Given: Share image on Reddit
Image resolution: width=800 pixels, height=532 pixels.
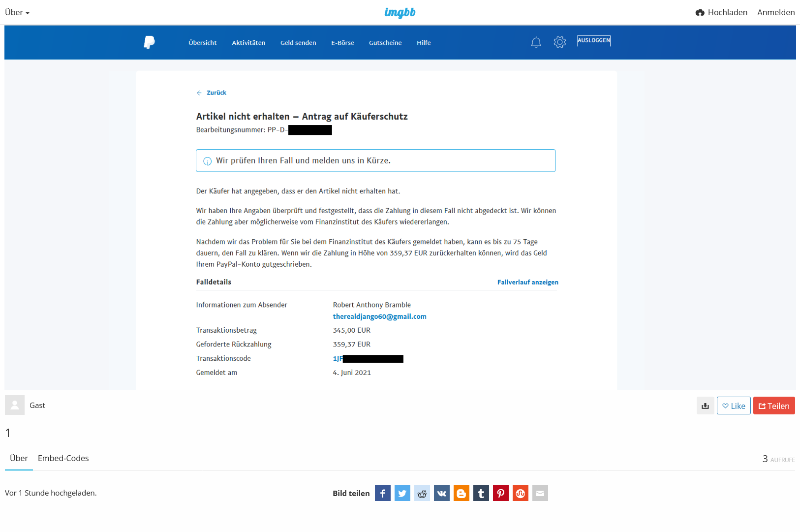Looking at the screenshot, I should coord(422,493).
